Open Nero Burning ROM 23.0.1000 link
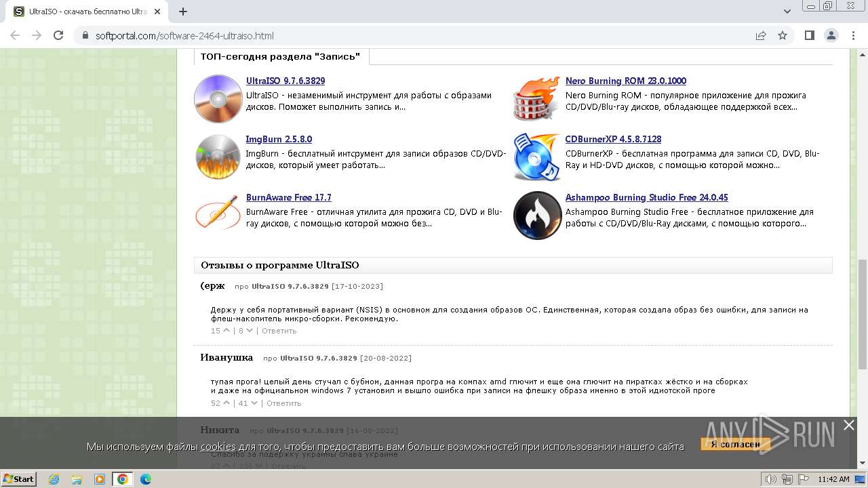This screenshot has width=868, height=488. (626, 81)
